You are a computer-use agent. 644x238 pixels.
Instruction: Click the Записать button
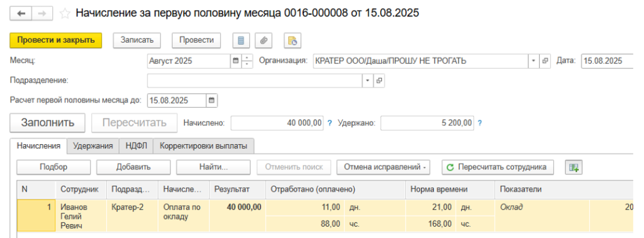pyautogui.click(x=136, y=40)
